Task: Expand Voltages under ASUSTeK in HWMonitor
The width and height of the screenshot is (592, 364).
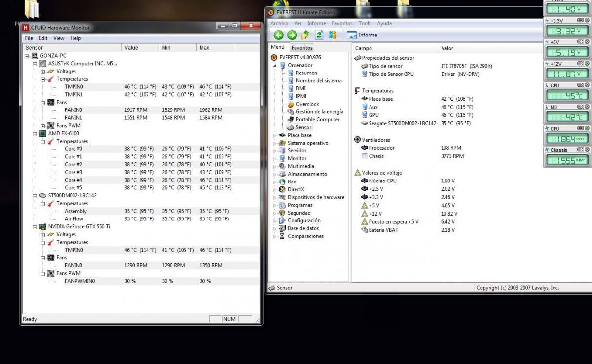Action: coord(43,72)
